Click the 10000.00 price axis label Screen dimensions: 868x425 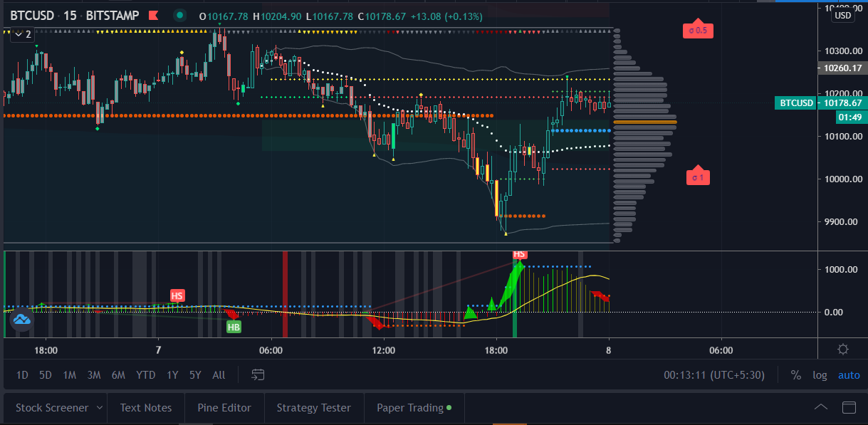point(844,179)
